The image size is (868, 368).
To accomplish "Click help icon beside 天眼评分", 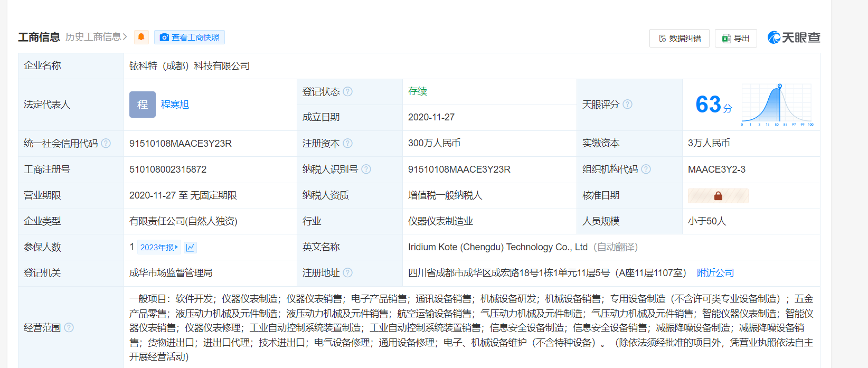I will (x=627, y=104).
